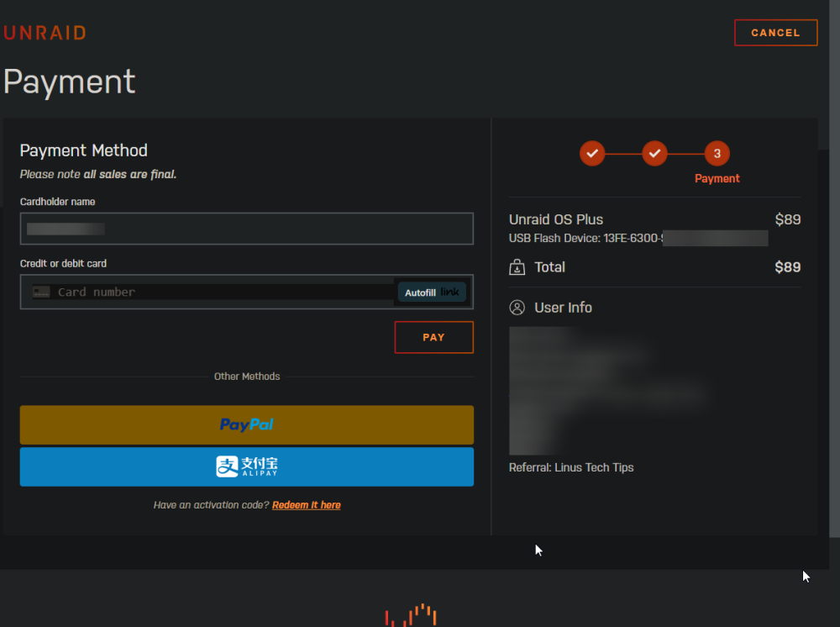Click the second completed step checkmark
This screenshot has height=627, width=840.
click(654, 154)
